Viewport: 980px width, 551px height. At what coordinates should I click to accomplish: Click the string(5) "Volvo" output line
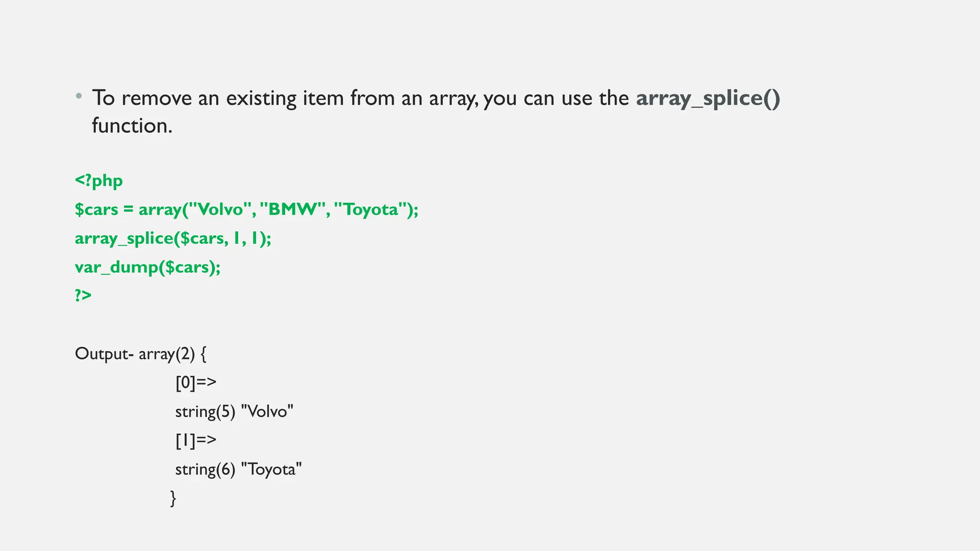234,411
